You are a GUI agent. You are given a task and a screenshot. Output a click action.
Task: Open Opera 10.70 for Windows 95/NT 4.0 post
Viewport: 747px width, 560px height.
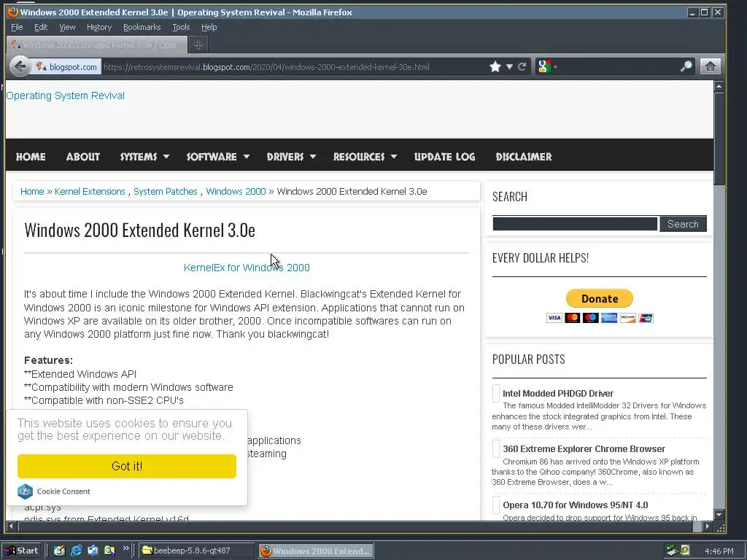575,505
